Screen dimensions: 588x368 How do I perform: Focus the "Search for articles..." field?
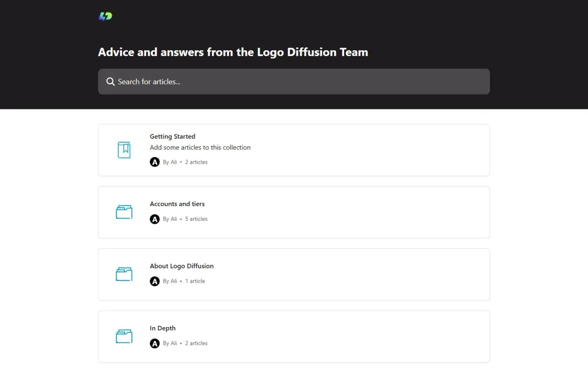(294, 82)
